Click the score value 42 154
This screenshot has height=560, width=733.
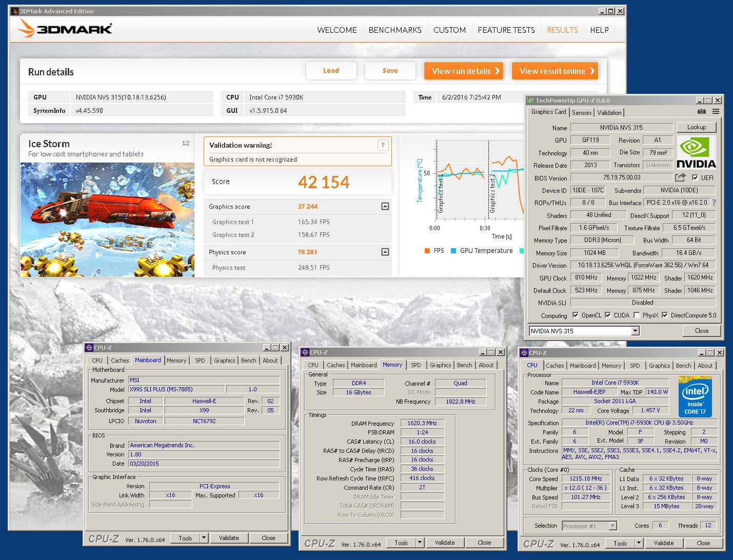tap(324, 182)
